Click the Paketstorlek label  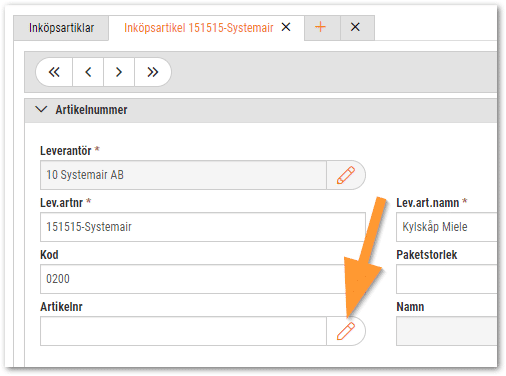pyautogui.click(x=427, y=255)
